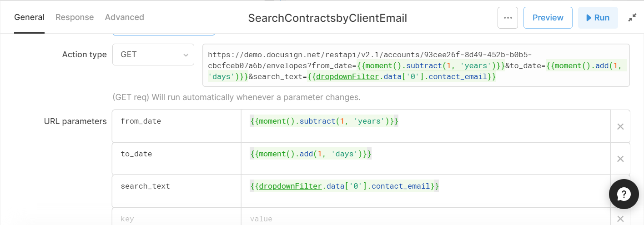Remove the from_date URL parameter
This screenshot has height=225, width=644.
point(620,126)
